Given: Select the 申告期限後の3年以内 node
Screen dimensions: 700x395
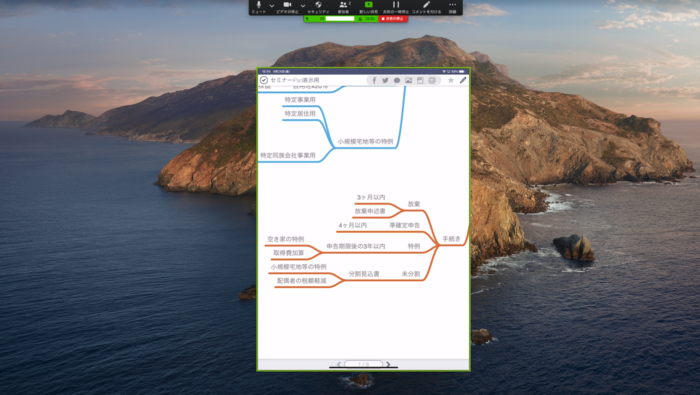Looking at the screenshot, I should point(356,246).
